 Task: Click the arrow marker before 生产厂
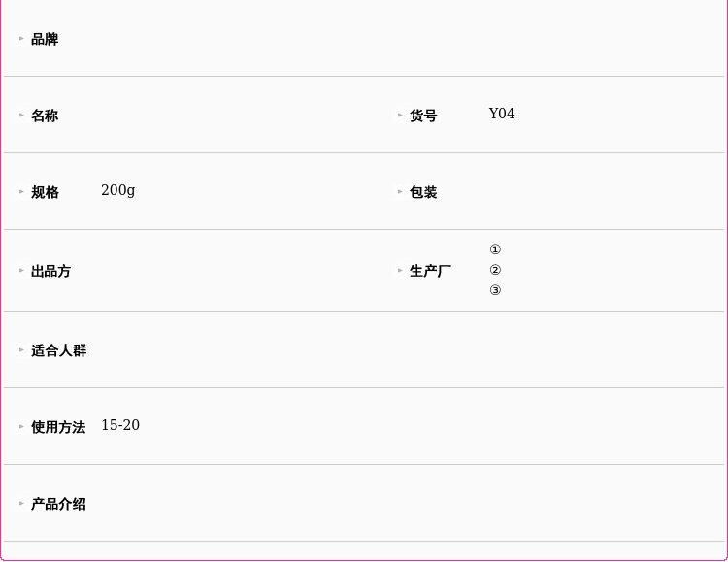400,271
